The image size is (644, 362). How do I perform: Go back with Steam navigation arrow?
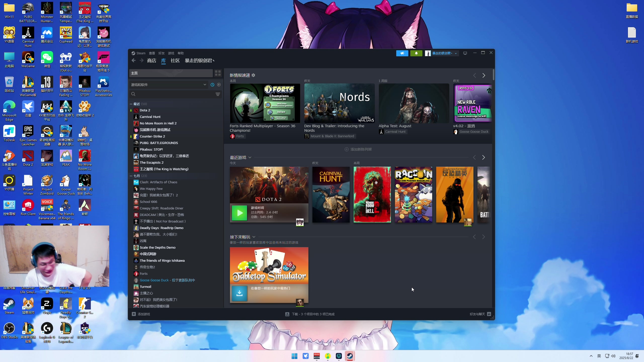point(134,60)
